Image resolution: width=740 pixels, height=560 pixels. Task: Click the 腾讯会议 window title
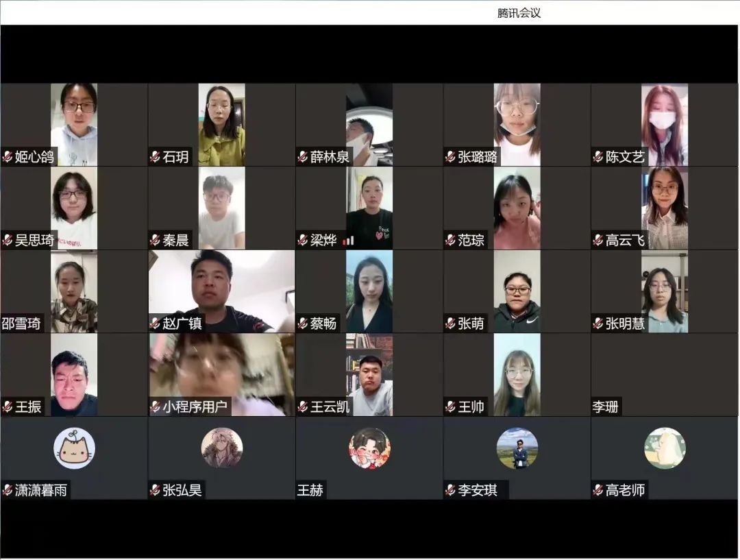(519, 13)
